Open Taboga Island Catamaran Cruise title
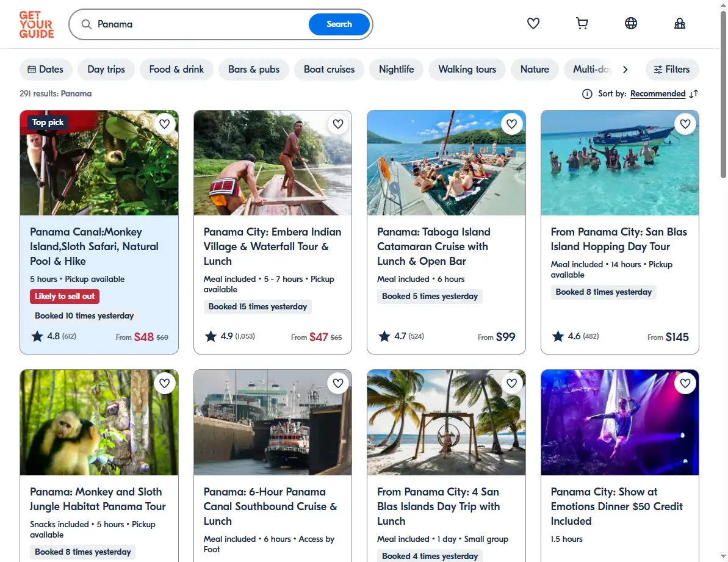Screen dimensions: 728x562 [434, 247]
